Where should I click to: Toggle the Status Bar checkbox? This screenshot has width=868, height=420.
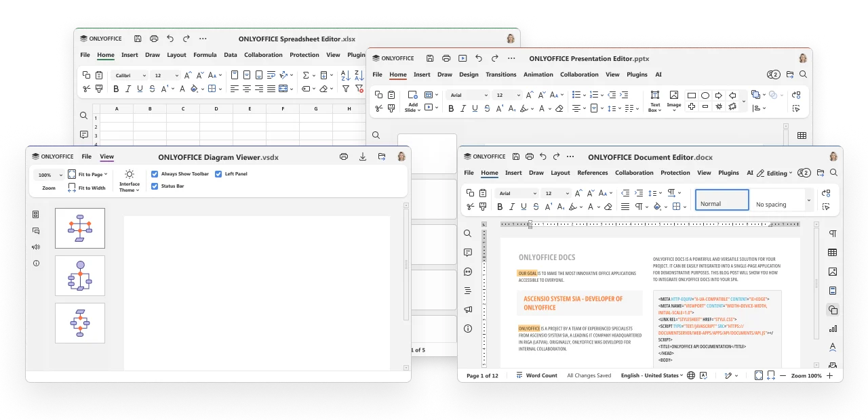point(155,186)
